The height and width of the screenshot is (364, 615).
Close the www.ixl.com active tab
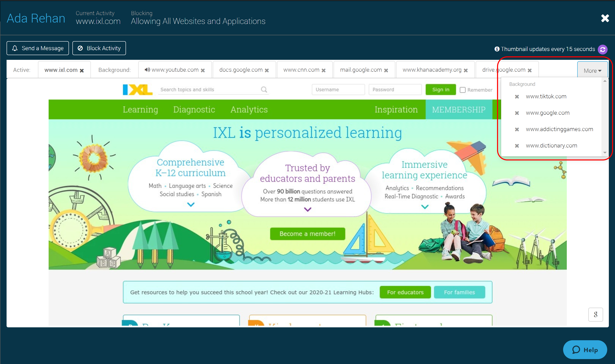click(82, 71)
